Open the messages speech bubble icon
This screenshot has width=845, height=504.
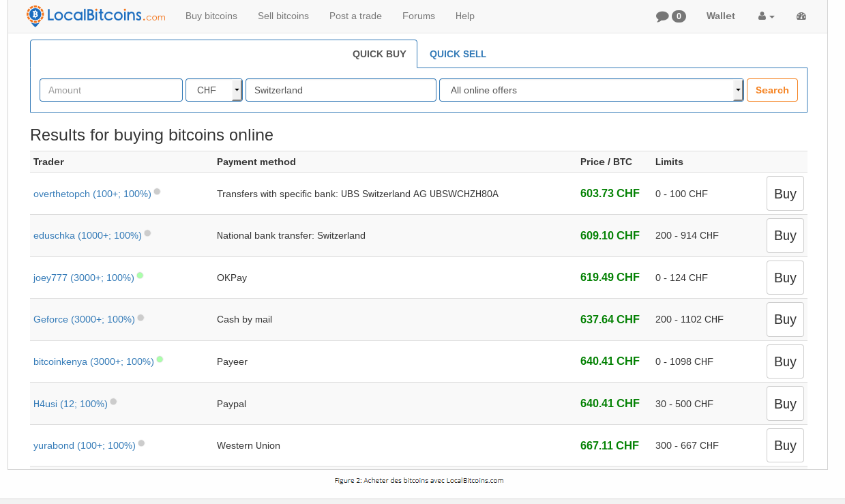pos(662,16)
